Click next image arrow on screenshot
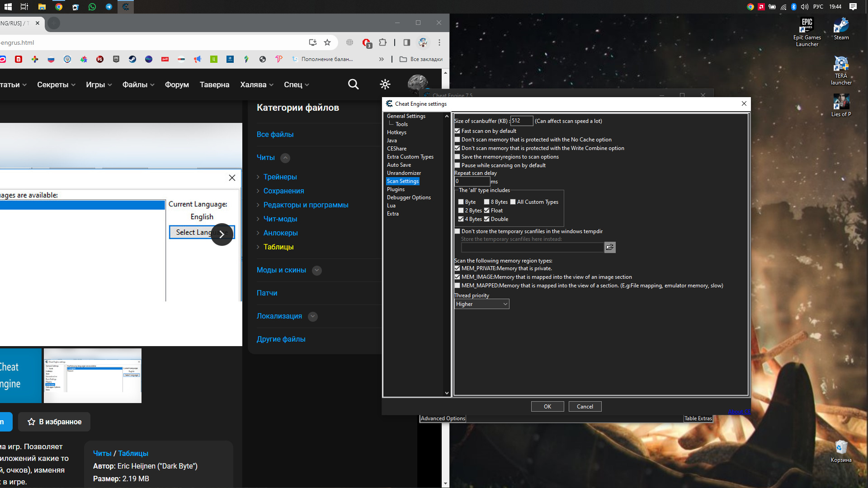 [222, 234]
